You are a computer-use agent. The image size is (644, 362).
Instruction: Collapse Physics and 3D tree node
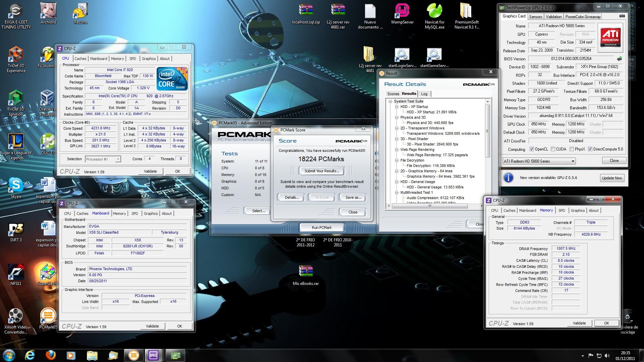coord(397,117)
